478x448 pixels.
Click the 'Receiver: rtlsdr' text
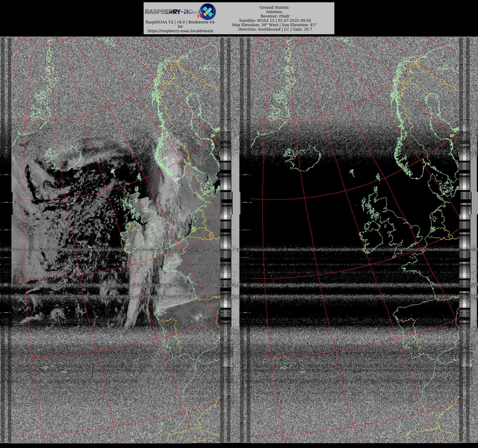click(275, 16)
